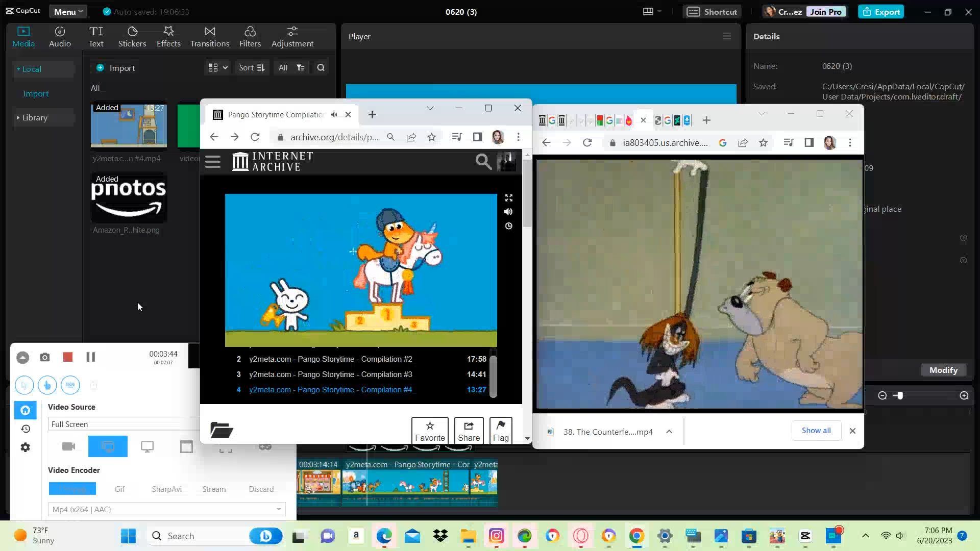
Task: Open a new tab in the Internet Archive window
Action: [372, 114]
